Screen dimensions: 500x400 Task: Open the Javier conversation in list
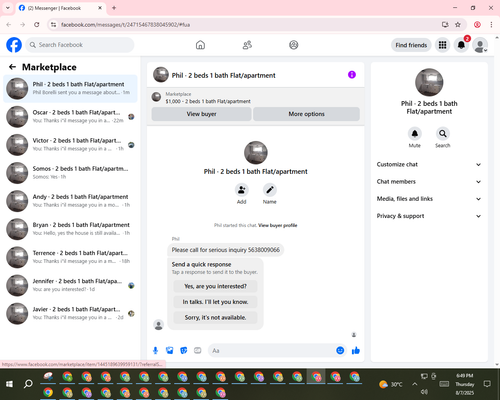(x=70, y=314)
